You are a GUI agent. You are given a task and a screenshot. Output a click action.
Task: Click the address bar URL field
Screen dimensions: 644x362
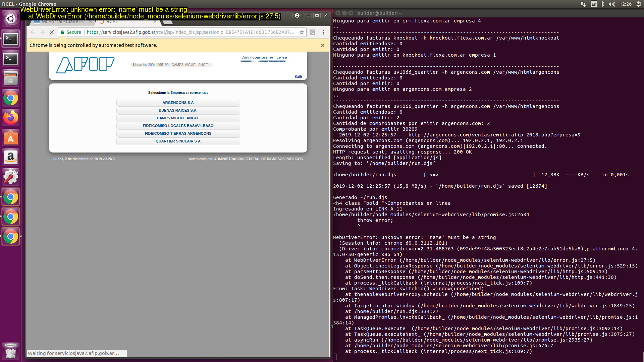click(x=190, y=32)
